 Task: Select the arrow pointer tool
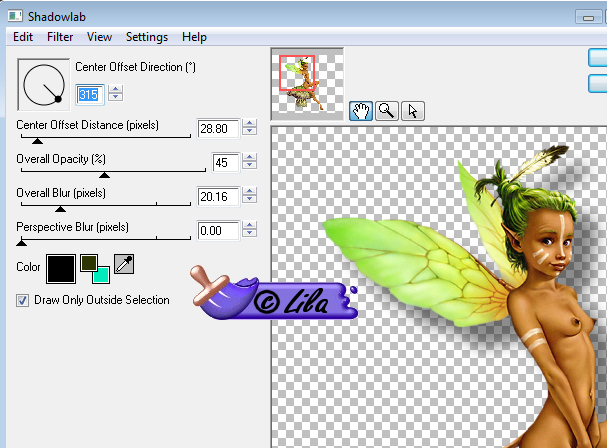click(413, 111)
